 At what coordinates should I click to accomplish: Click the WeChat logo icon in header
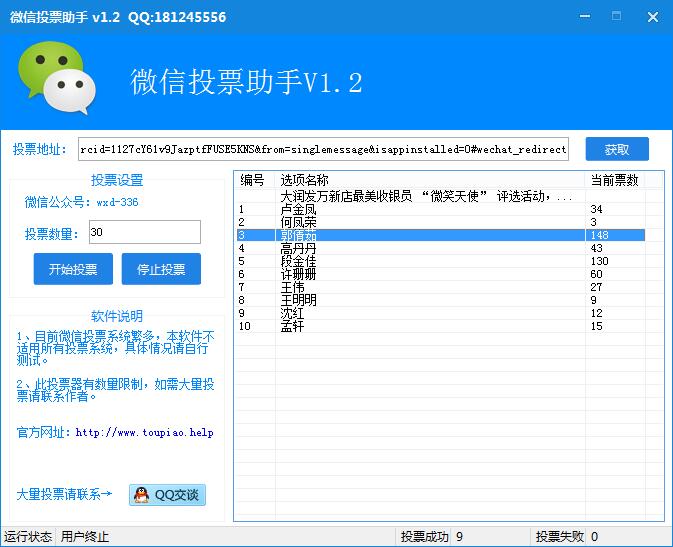click(x=56, y=80)
